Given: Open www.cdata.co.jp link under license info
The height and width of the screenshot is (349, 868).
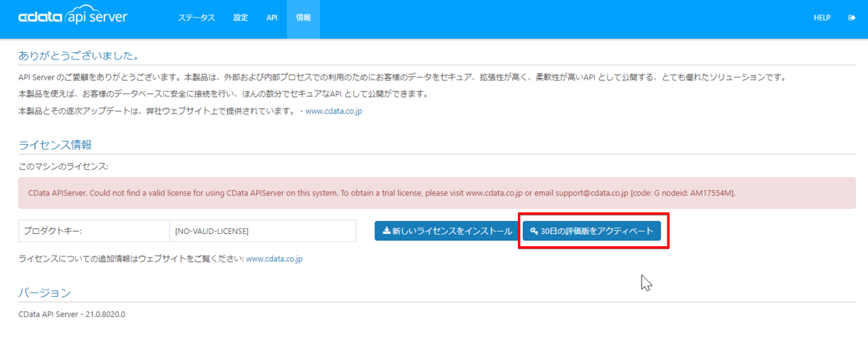Looking at the screenshot, I should pyautogui.click(x=274, y=258).
